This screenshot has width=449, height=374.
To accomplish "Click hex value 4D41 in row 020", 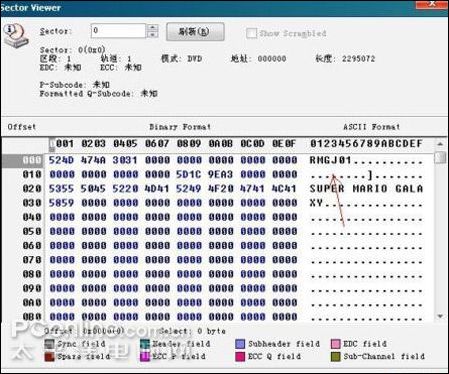I will pyautogui.click(x=157, y=189).
